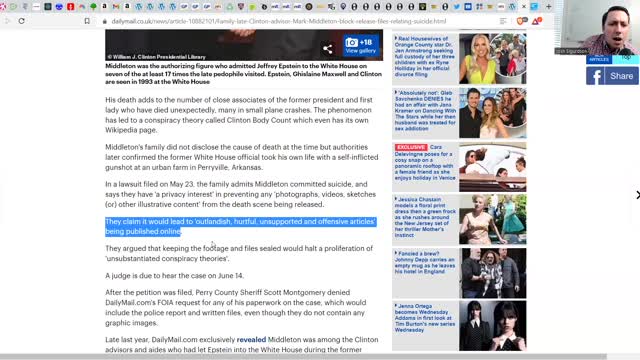Click the Facebook Share button

coord(612,76)
